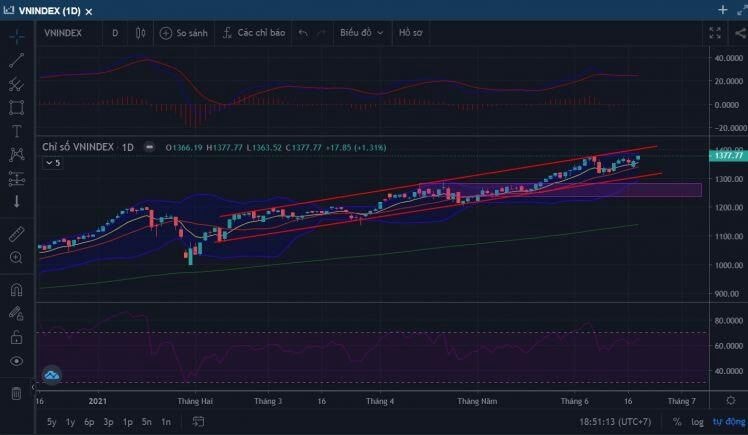Select the VNINDEX (1D) tab
Viewport: 748px width, 435px height.
(49, 10)
